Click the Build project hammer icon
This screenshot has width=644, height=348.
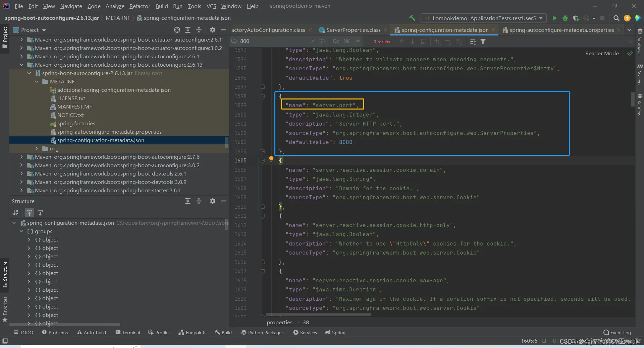click(x=412, y=18)
